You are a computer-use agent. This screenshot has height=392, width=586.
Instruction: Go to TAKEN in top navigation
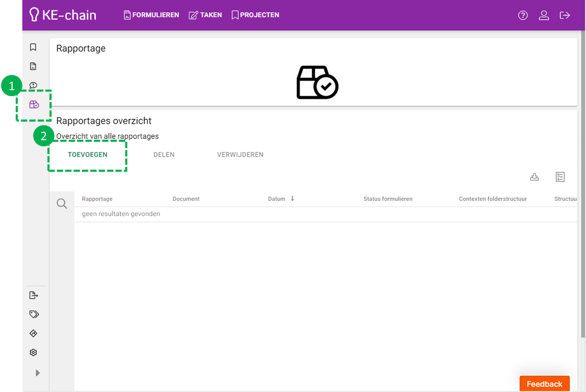(x=205, y=15)
